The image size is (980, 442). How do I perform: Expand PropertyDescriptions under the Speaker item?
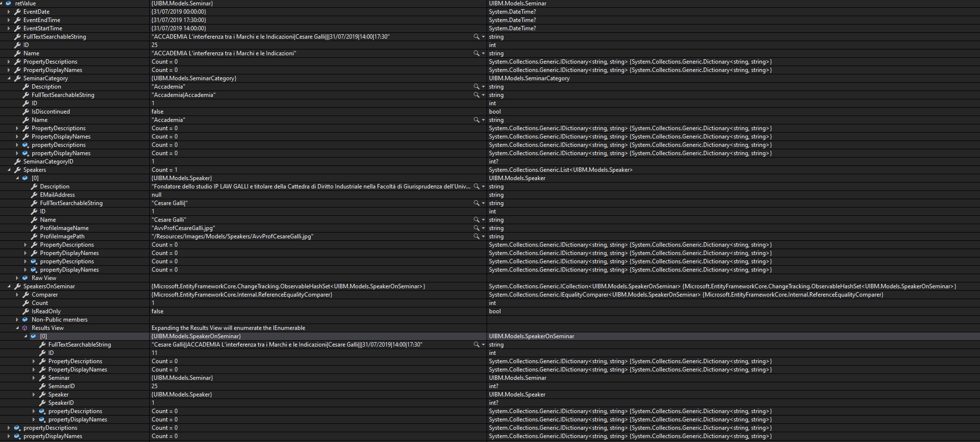click(x=25, y=244)
